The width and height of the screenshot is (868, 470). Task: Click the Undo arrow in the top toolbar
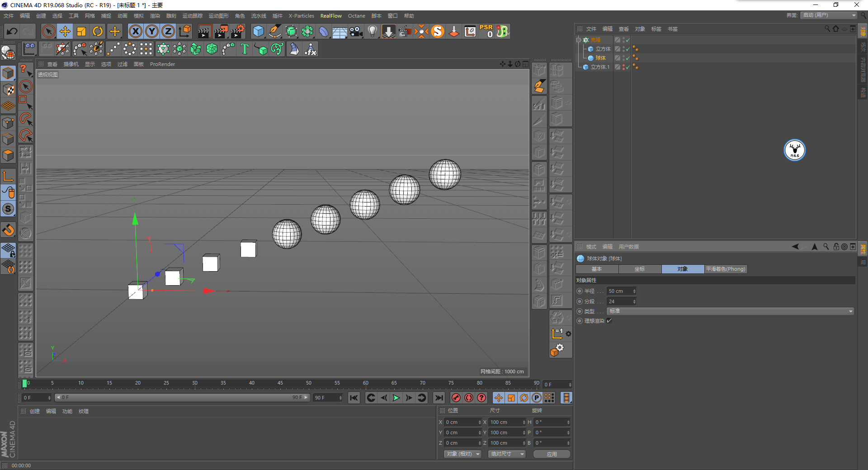[12, 32]
